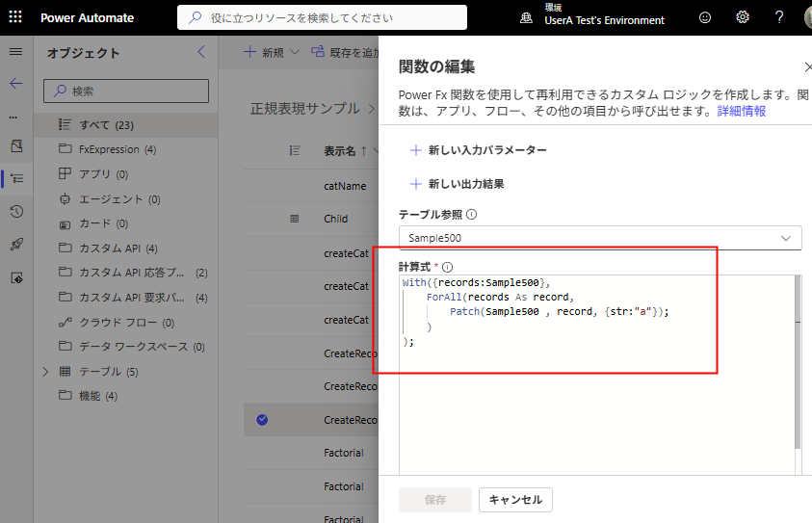
Task: Click the rocket publish icon in sidebar
Action: [x=15, y=244]
